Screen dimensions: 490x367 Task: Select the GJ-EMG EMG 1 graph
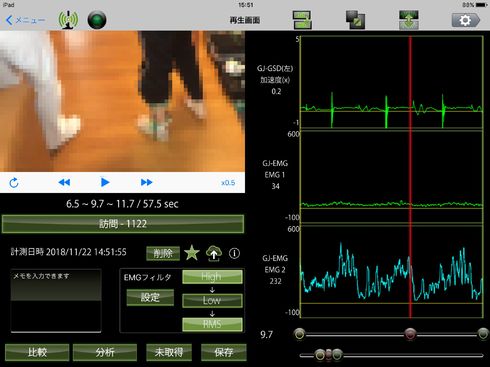[391, 177]
